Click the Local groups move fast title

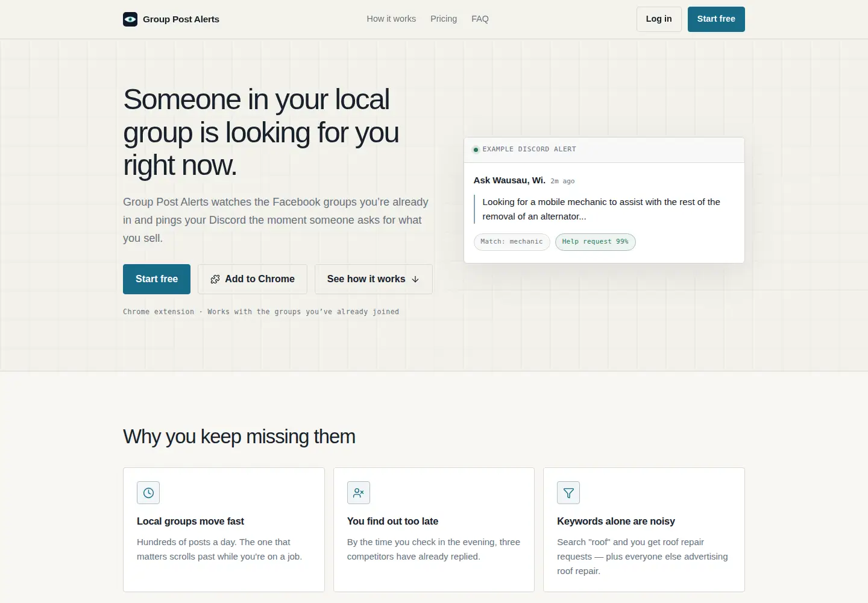(190, 522)
